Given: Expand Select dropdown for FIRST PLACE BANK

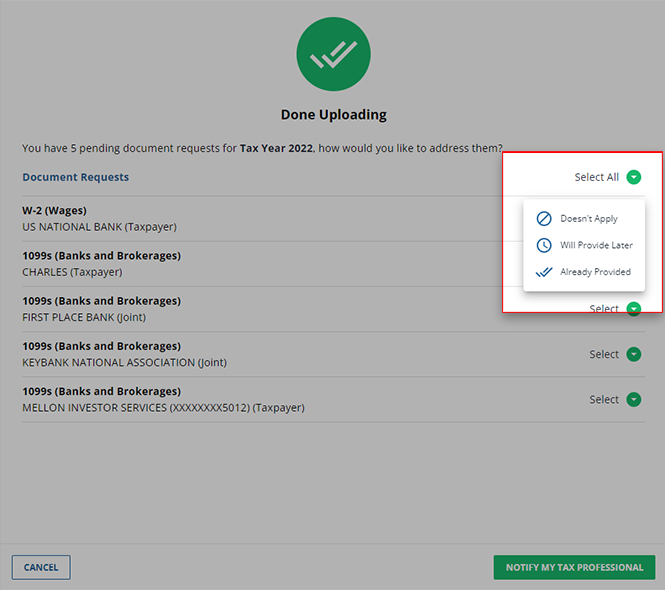Looking at the screenshot, I should 633,309.
